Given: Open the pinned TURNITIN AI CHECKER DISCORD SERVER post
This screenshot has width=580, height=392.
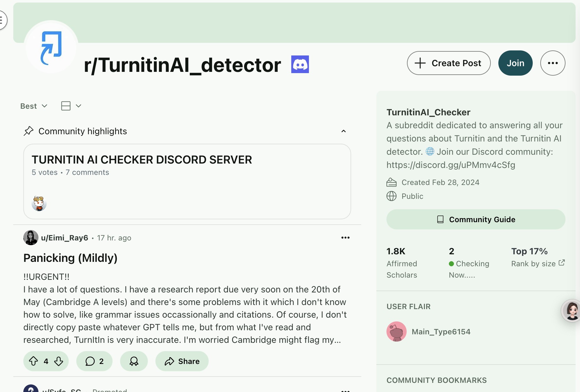Looking at the screenshot, I should (142, 160).
